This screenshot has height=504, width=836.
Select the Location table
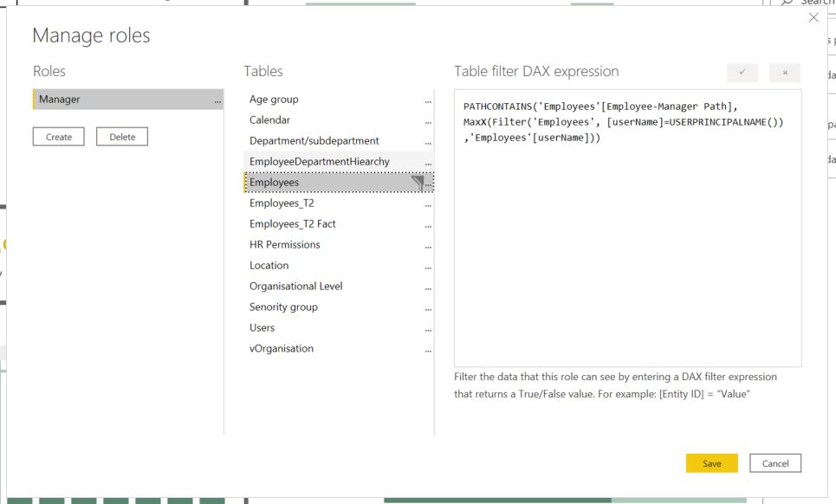339,265
